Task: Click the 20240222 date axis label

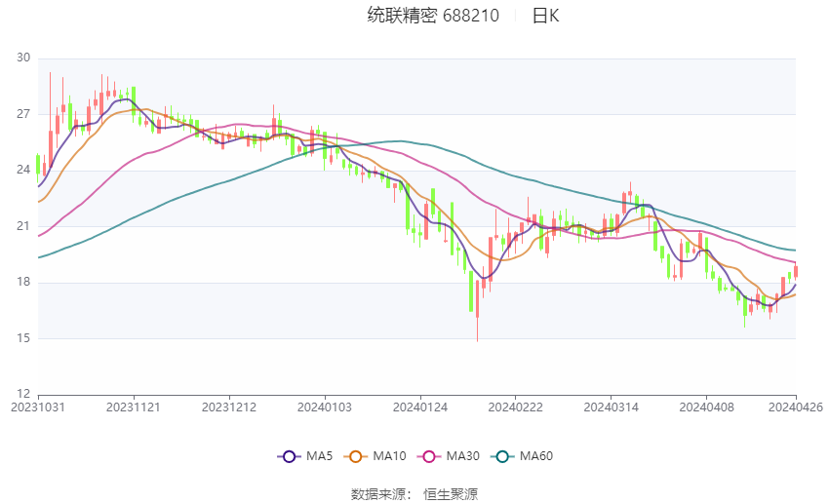Action: click(x=516, y=407)
